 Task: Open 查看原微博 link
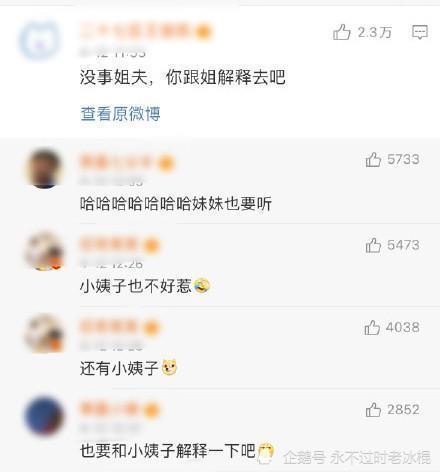[x=120, y=114]
